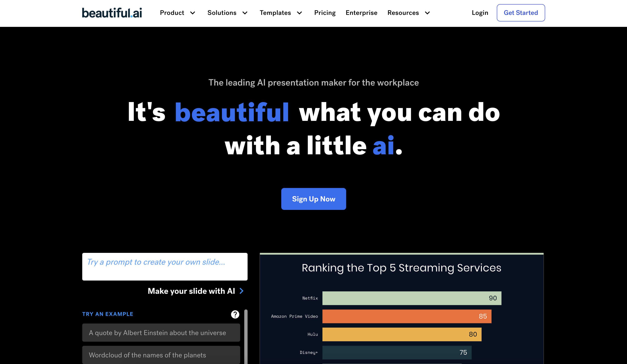This screenshot has width=627, height=364.
Task: Click the slide prompt text field
Action: click(x=165, y=266)
